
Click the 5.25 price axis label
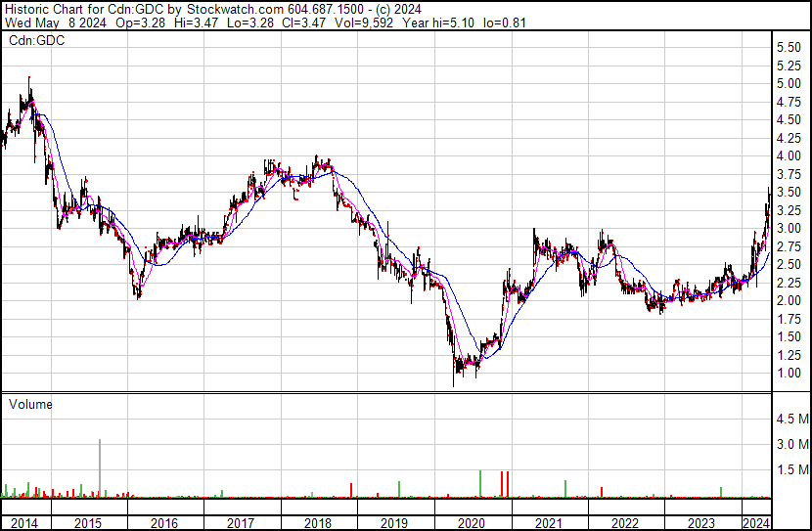(x=789, y=66)
